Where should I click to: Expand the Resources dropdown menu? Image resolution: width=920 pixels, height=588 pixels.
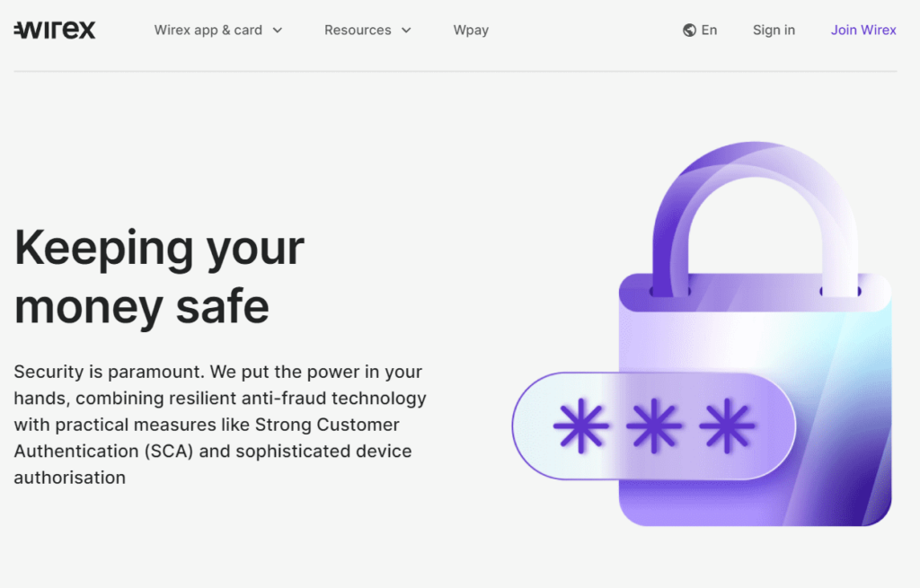(358, 30)
